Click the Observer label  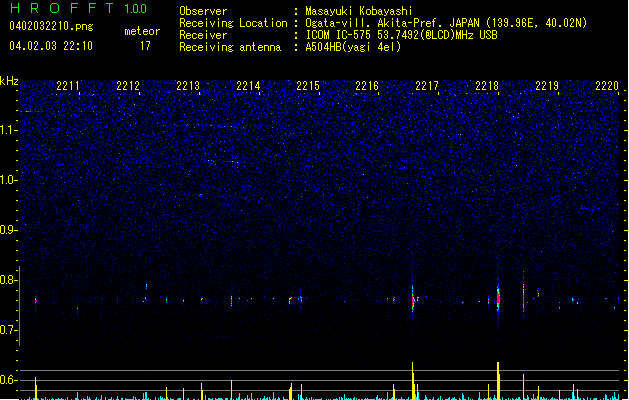pyautogui.click(x=203, y=11)
